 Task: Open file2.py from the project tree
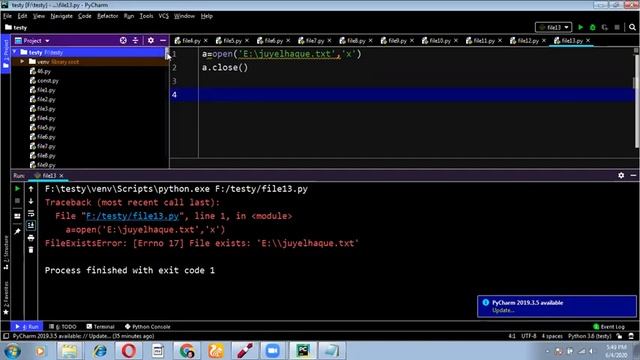pyautogui.click(x=42, y=99)
